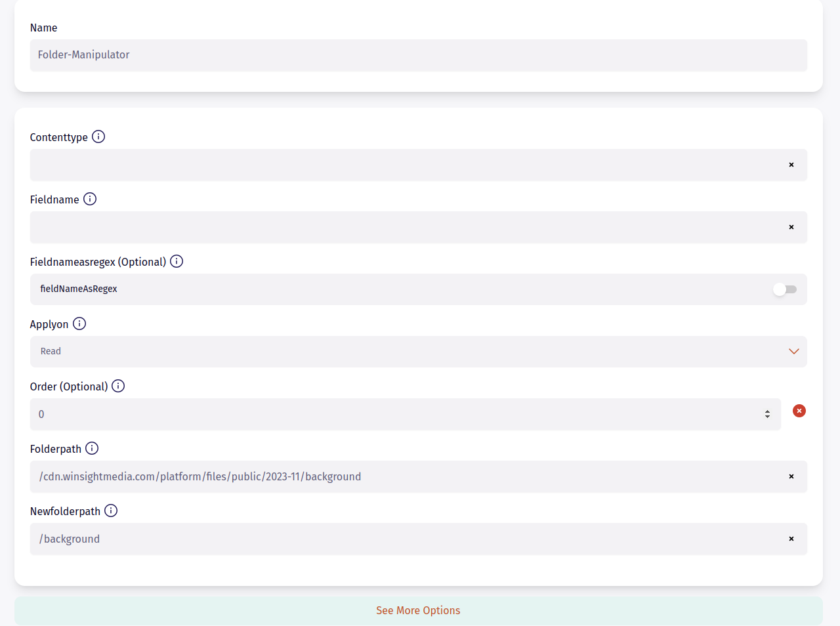840x626 pixels.
Task: Click the Order number stepper arrows
Action: pyautogui.click(x=767, y=414)
